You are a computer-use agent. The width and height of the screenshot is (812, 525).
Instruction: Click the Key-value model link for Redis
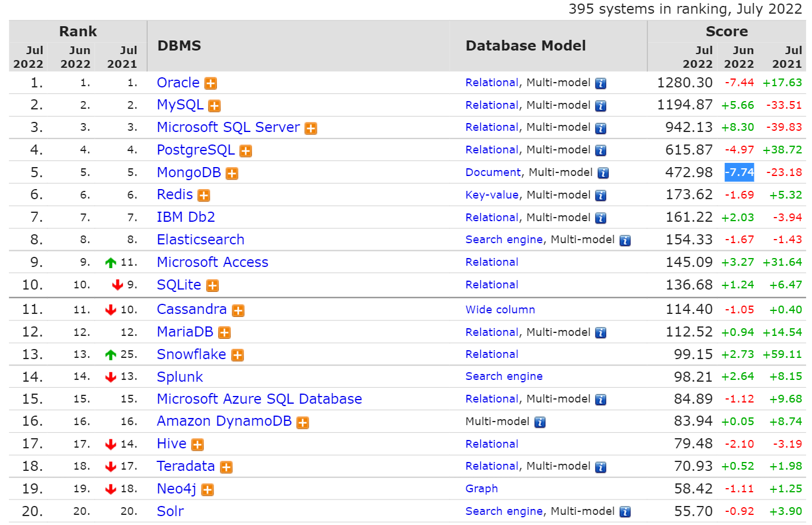pos(492,195)
